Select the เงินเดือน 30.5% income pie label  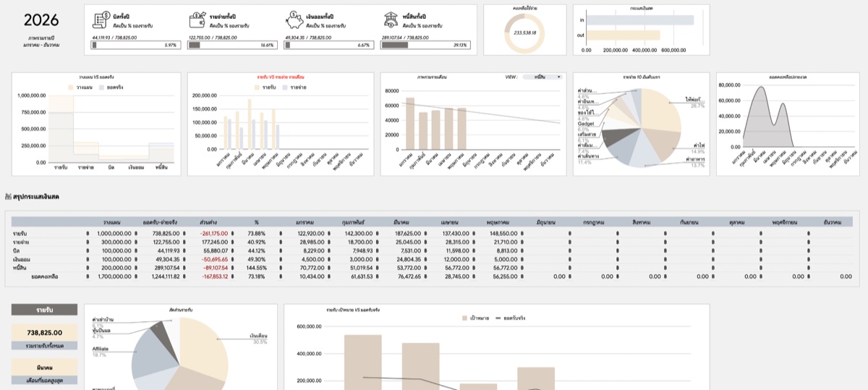[259, 339]
